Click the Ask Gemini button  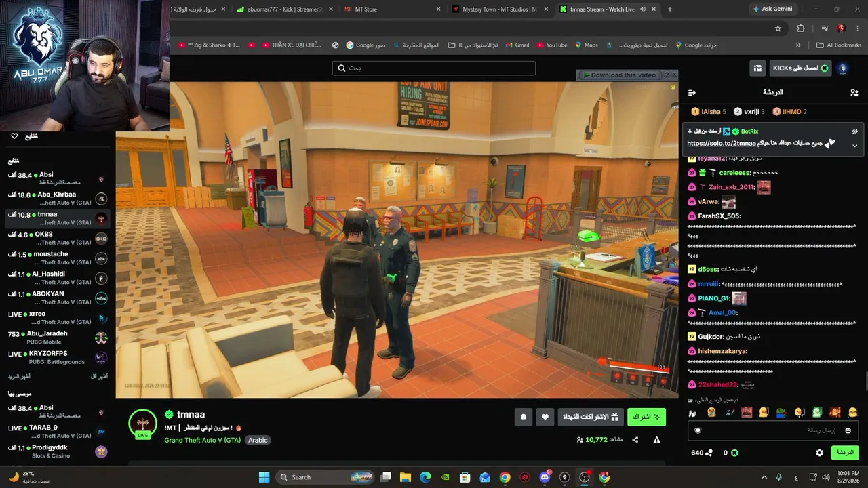click(x=772, y=9)
